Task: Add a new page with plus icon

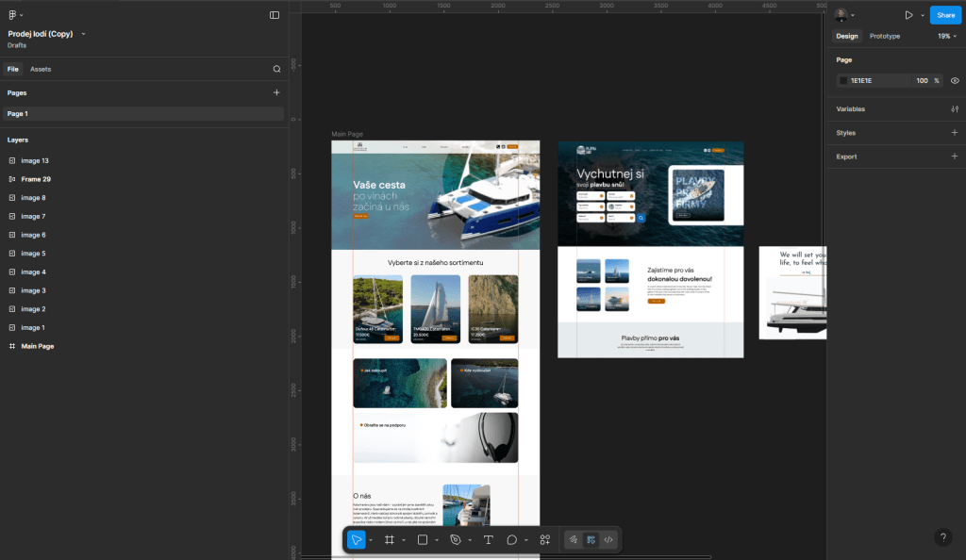Action: click(x=276, y=92)
